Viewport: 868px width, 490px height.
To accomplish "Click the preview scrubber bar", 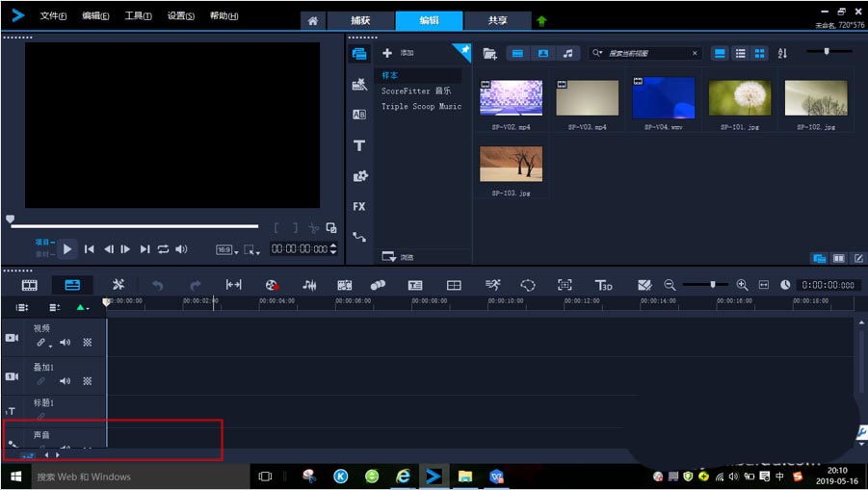I will coord(134,226).
